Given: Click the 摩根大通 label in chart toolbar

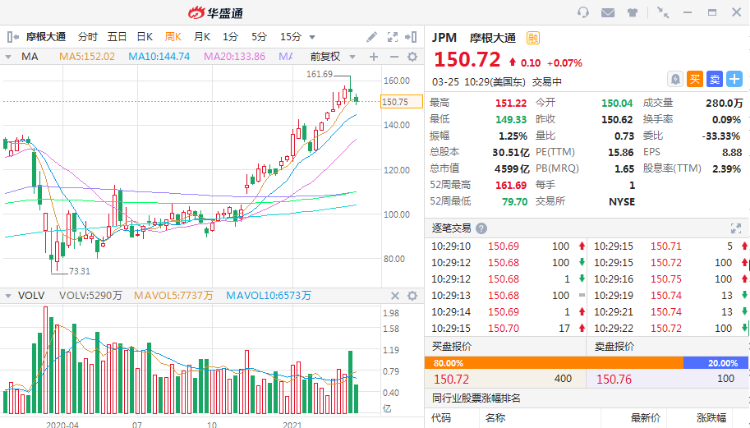Looking at the screenshot, I should pyautogui.click(x=46, y=37).
